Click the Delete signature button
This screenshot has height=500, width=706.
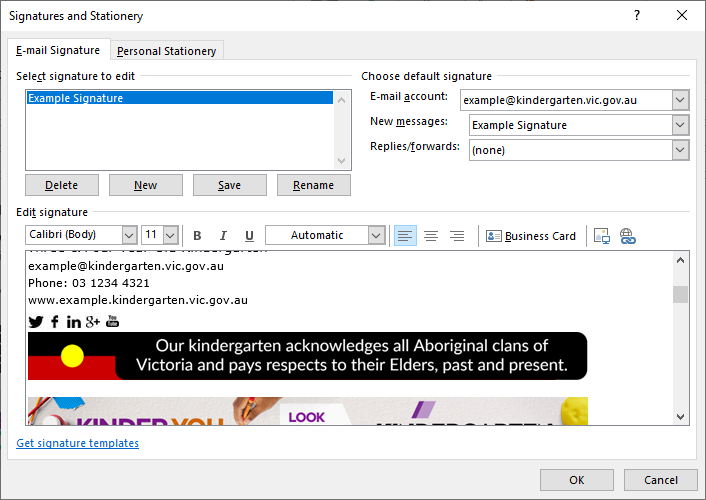click(62, 185)
